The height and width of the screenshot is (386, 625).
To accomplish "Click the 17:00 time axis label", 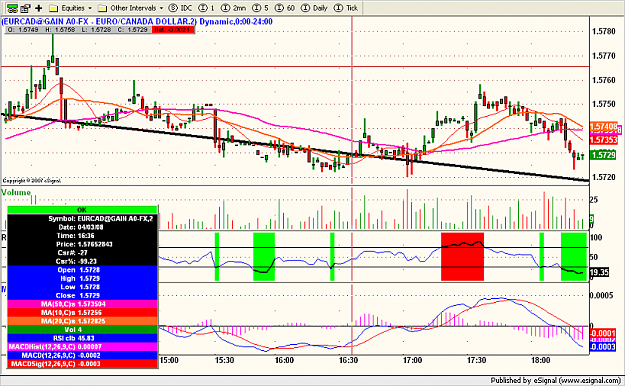I will pos(412,360).
